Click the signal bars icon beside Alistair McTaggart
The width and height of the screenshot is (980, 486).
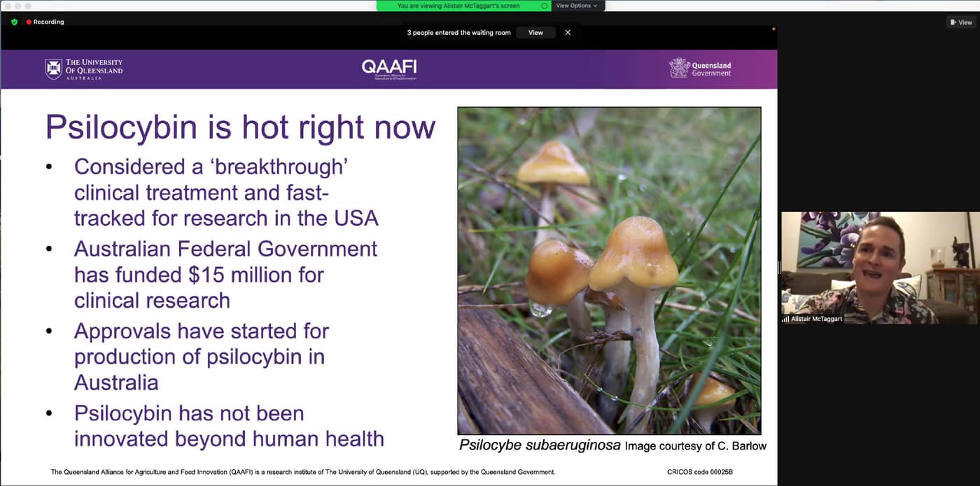tap(785, 319)
